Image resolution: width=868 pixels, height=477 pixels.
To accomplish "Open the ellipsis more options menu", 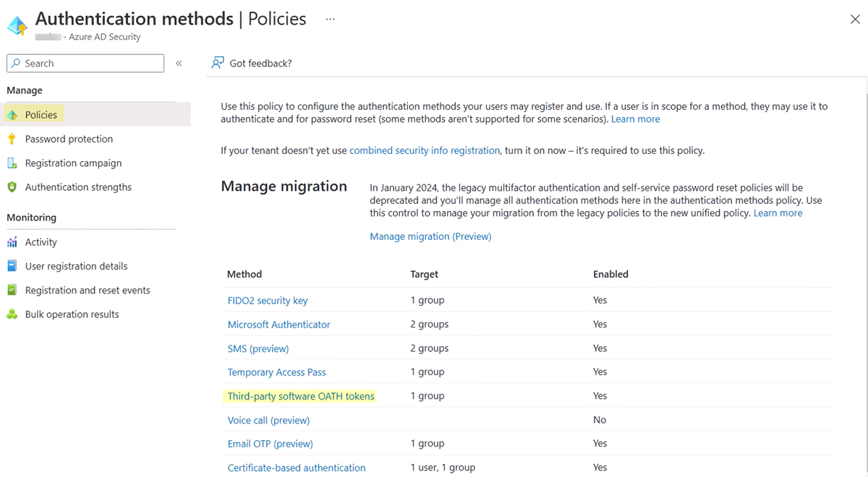I will click(330, 20).
